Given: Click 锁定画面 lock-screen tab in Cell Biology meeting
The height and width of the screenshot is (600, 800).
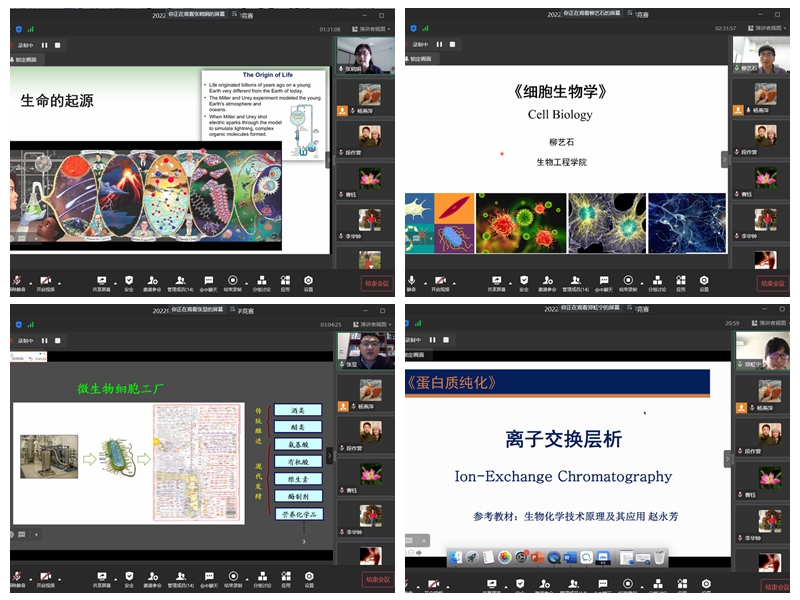Looking at the screenshot, I should 422,59.
